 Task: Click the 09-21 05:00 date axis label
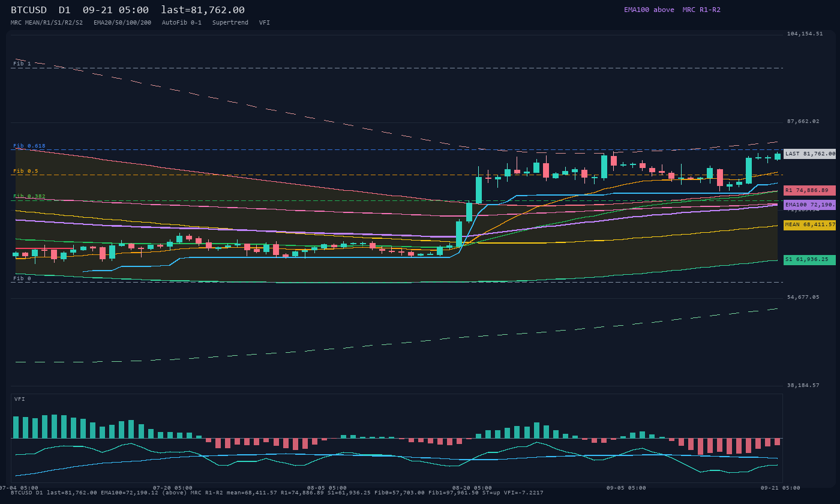pyautogui.click(x=781, y=488)
